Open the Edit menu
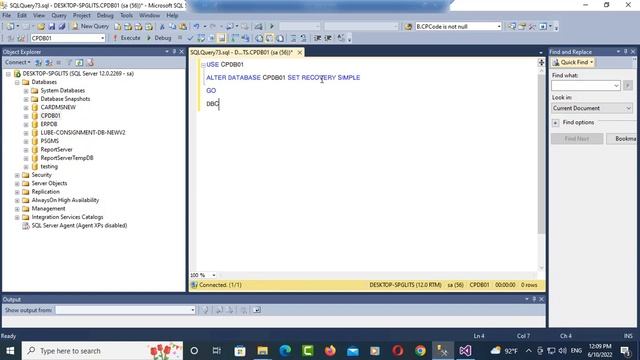This screenshot has width=640, height=360. tap(22, 15)
